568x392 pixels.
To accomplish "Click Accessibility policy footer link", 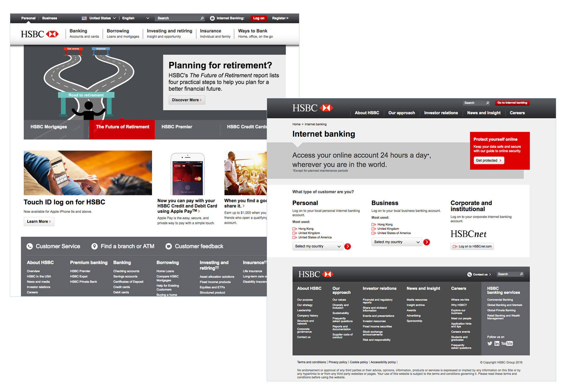I will pyautogui.click(x=383, y=362).
